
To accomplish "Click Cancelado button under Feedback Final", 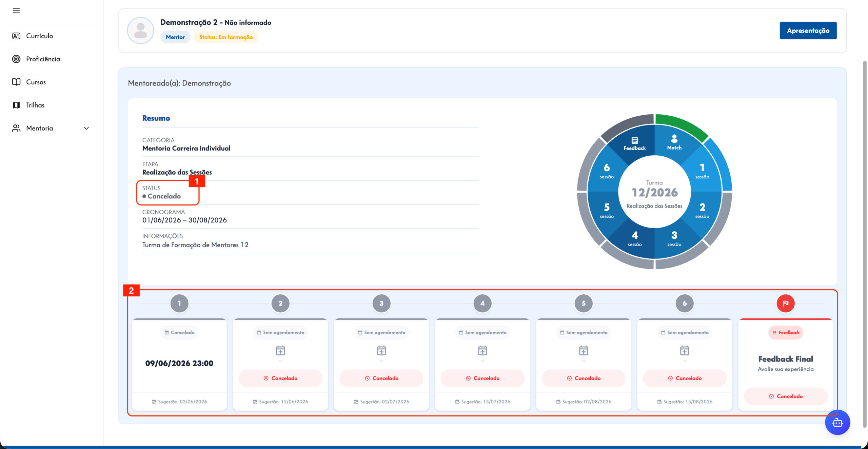I will pos(786,396).
